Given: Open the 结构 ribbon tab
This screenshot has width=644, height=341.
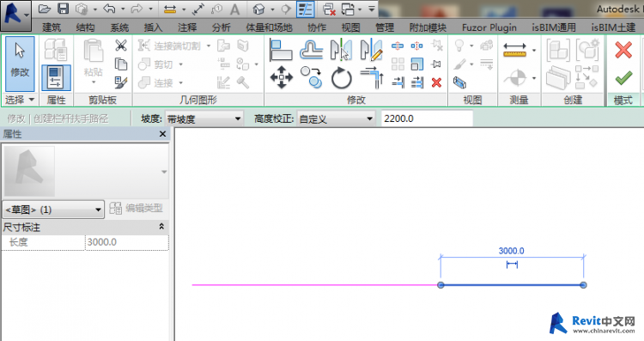Looking at the screenshot, I should 85,27.
